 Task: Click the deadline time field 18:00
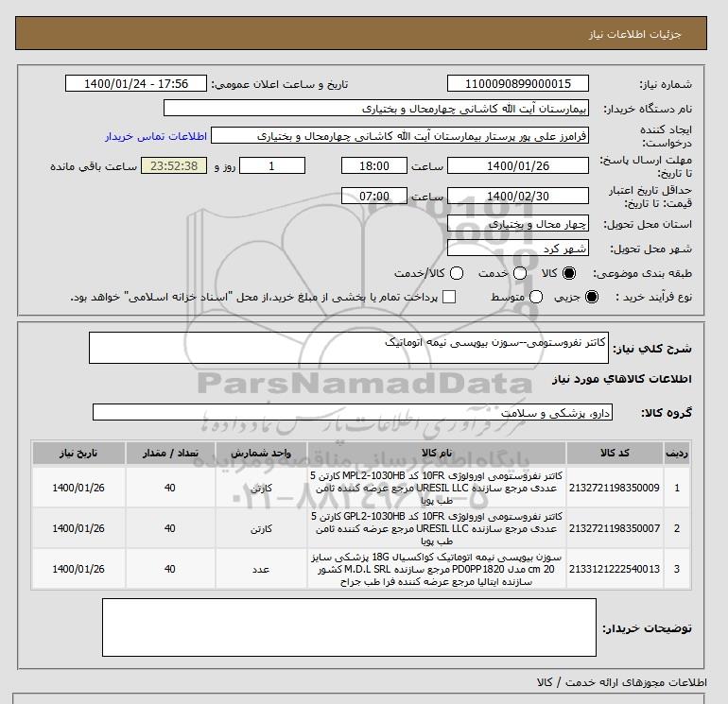coord(374,165)
